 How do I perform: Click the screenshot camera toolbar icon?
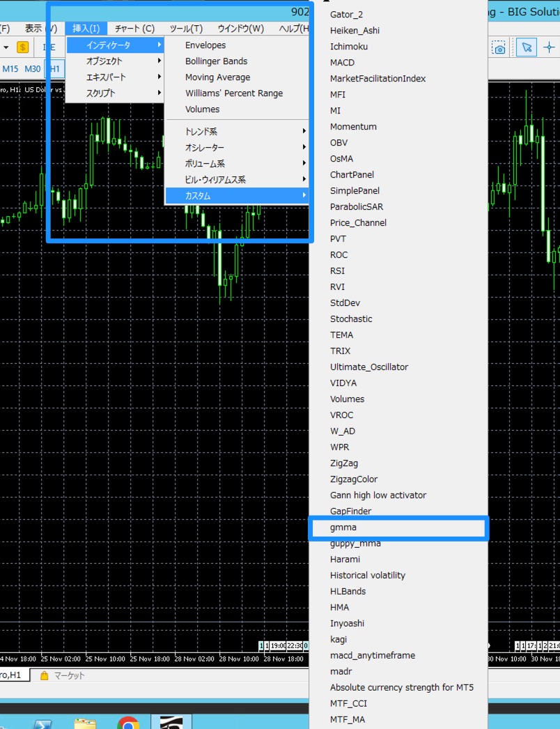coord(499,47)
